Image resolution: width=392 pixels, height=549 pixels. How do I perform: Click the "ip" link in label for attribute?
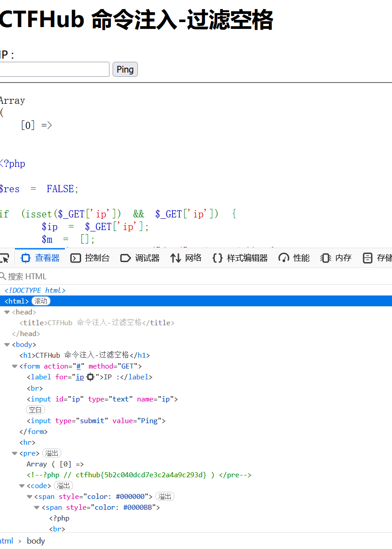[x=80, y=377]
